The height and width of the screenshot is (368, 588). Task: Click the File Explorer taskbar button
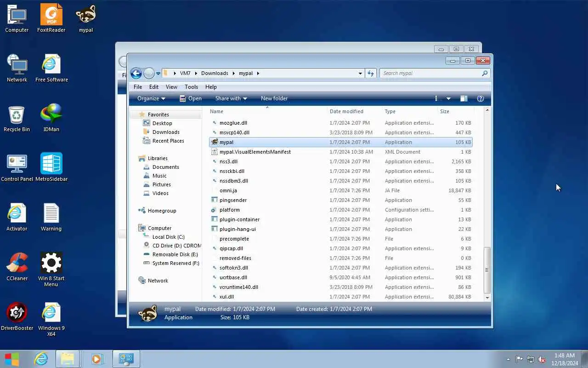tap(68, 359)
